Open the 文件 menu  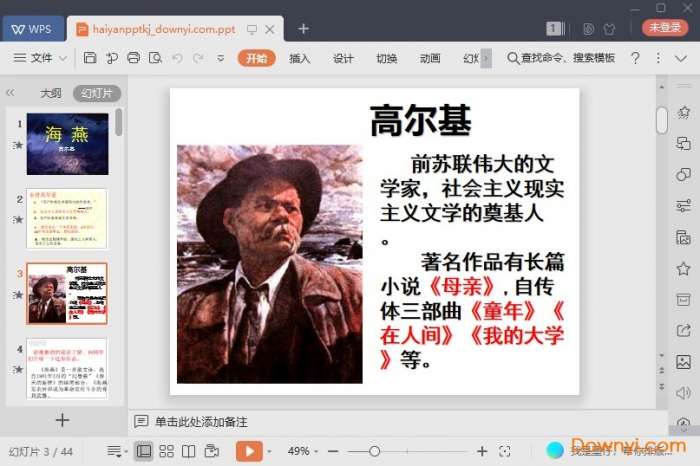33,58
